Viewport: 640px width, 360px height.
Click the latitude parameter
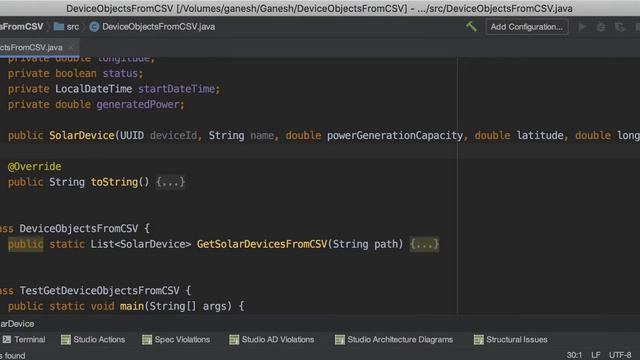pyautogui.click(x=540, y=136)
